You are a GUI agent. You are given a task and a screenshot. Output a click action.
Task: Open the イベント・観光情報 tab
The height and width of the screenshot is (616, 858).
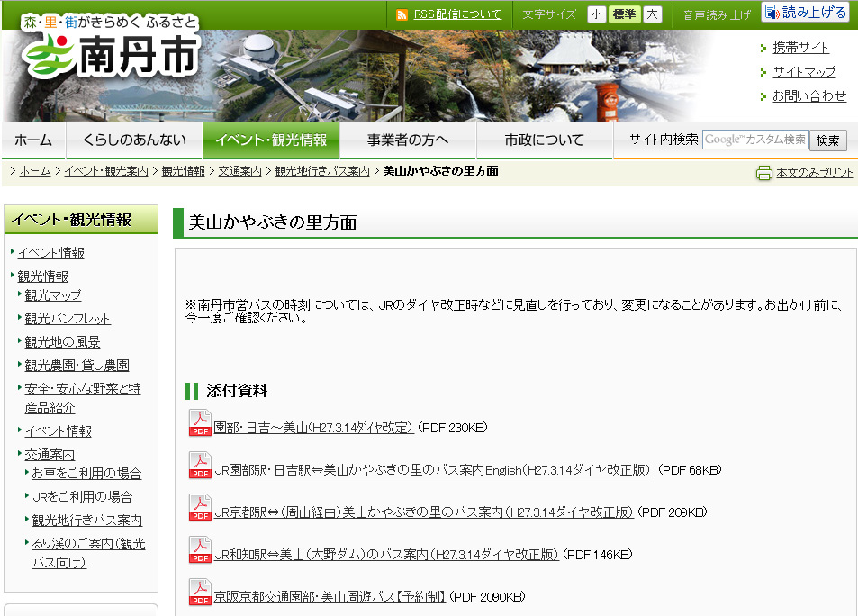[271, 140]
